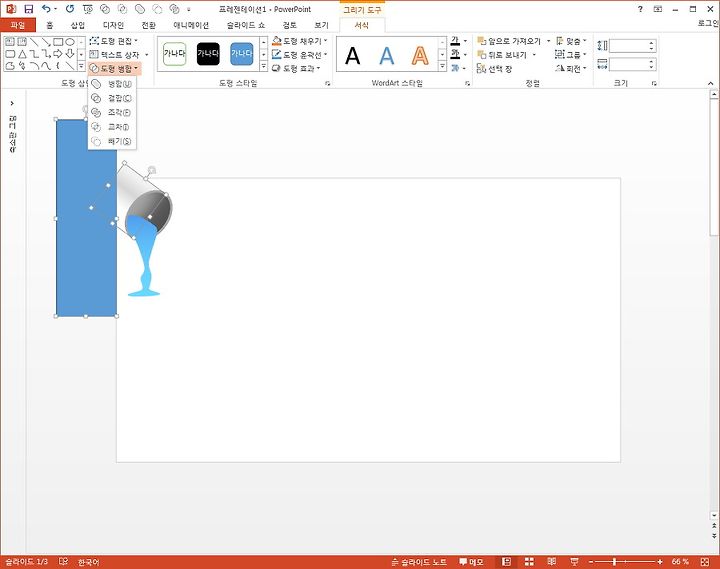Viewport: 720px width, 569px height.
Task: Switch to reading view in status bar
Action: 551,562
